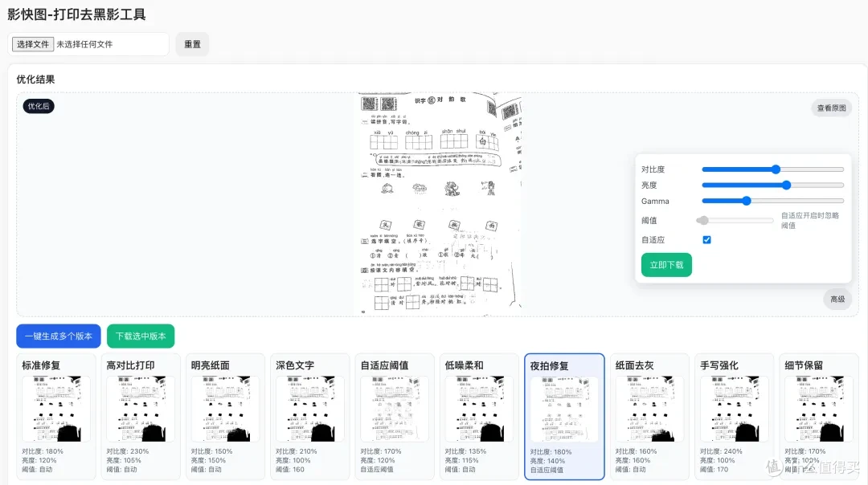
Task: Click 对比度: 135% text under 低噪柔和
Action: pyautogui.click(x=465, y=451)
